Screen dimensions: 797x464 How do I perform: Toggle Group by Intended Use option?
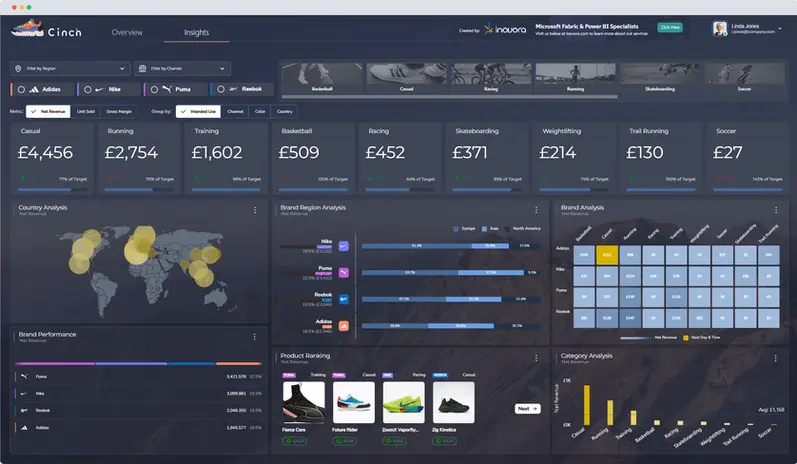(x=198, y=111)
